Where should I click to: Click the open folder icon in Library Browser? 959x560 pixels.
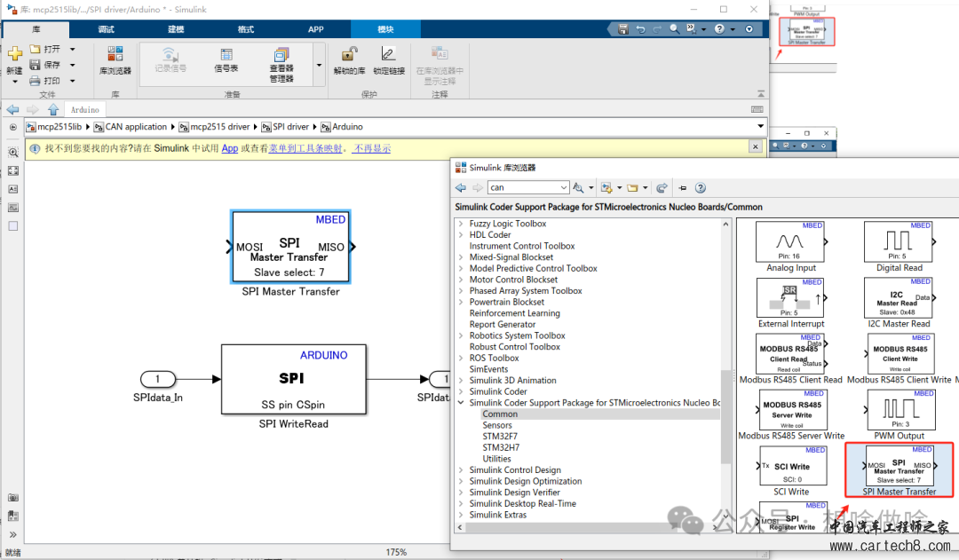(x=632, y=187)
